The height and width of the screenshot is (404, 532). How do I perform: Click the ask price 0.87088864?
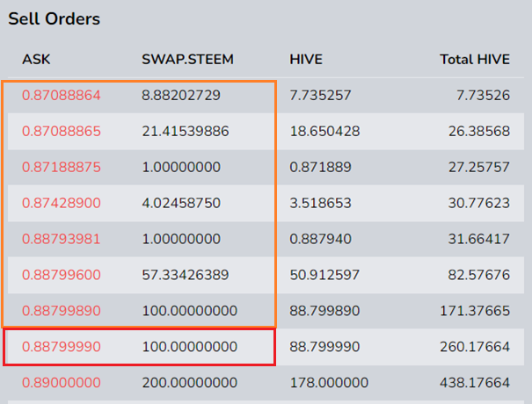[x=62, y=95]
